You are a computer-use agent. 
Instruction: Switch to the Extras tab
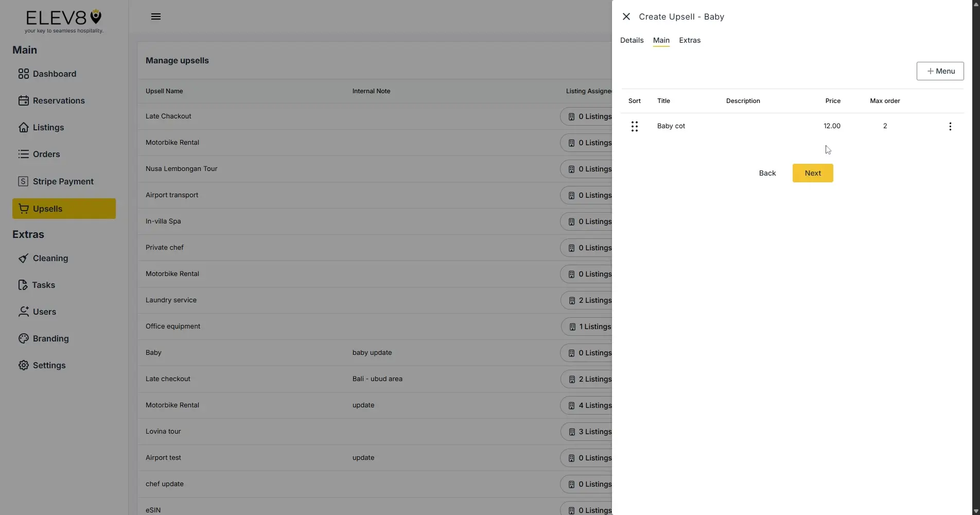click(x=689, y=40)
